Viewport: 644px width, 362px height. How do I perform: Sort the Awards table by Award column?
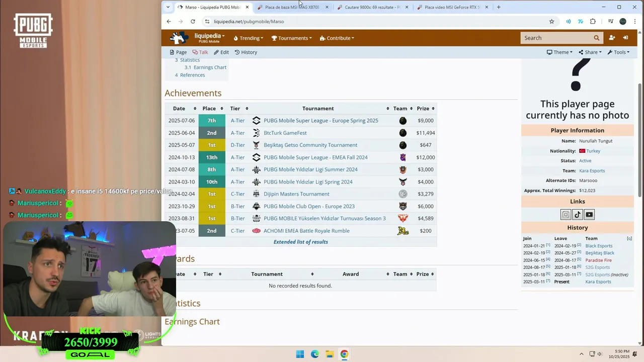coord(388,274)
